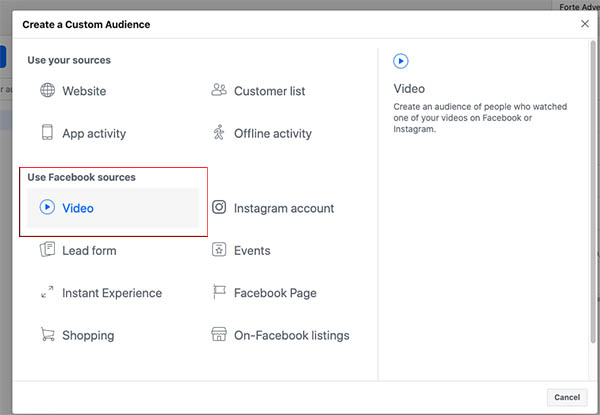Select the Video source label
This screenshot has width=600, height=415.
(x=78, y=208)
